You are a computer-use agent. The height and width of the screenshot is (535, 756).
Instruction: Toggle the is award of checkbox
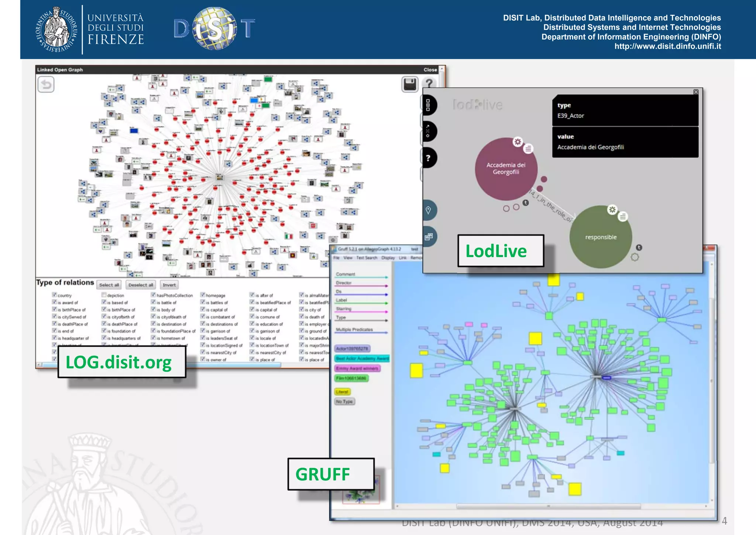pos(54,302)
